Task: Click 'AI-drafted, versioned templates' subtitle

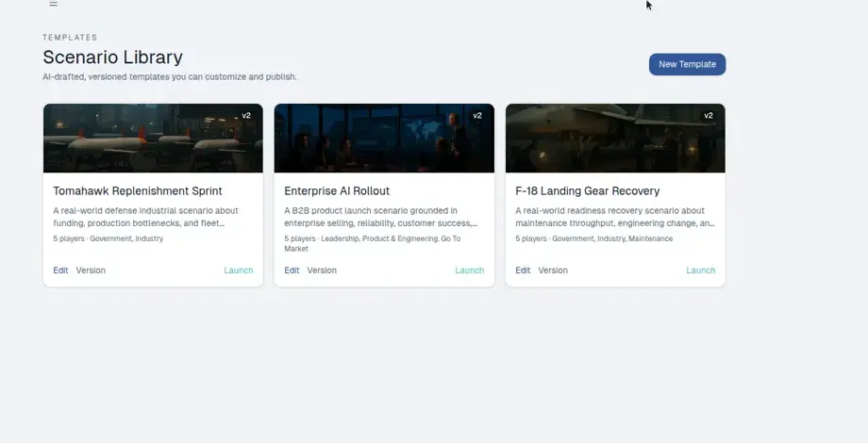Action: coord(170,77)
